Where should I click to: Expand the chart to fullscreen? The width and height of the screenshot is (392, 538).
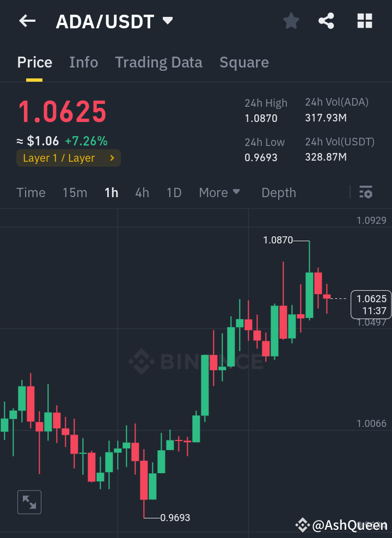(x=29, y=502)
